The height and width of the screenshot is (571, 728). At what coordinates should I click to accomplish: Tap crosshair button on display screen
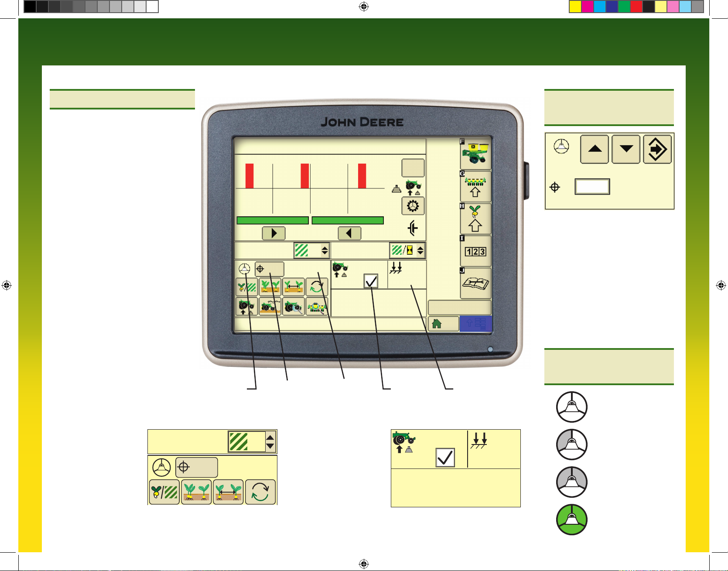click(270, 269)
